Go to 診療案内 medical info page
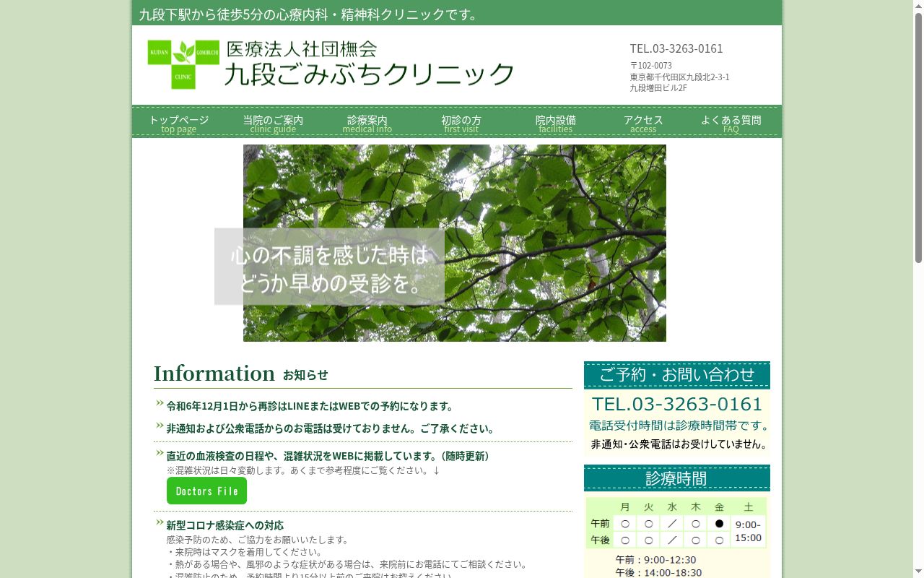 [x=367, y=124]
